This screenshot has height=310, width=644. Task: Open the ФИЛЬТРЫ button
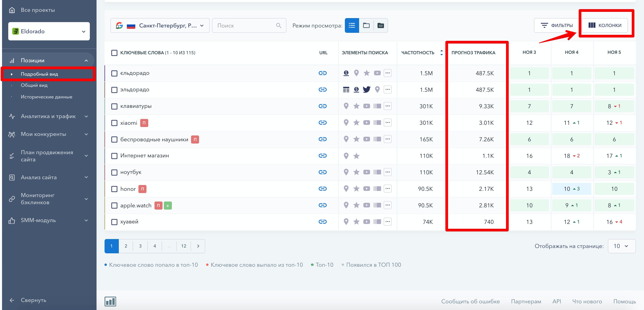[x=556, y=25]
